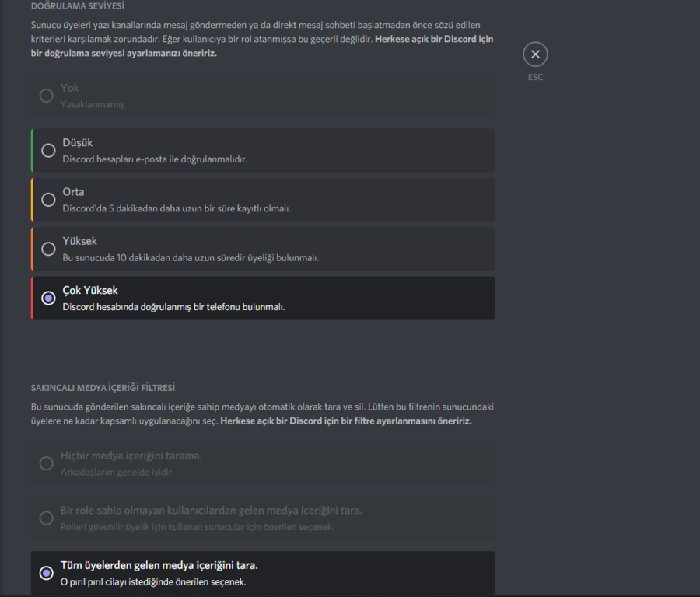Click 'Discord hesabında doğrulanmış bir telefonu' description
Viewport: 700px width, 597px height.
click(173, 307)
